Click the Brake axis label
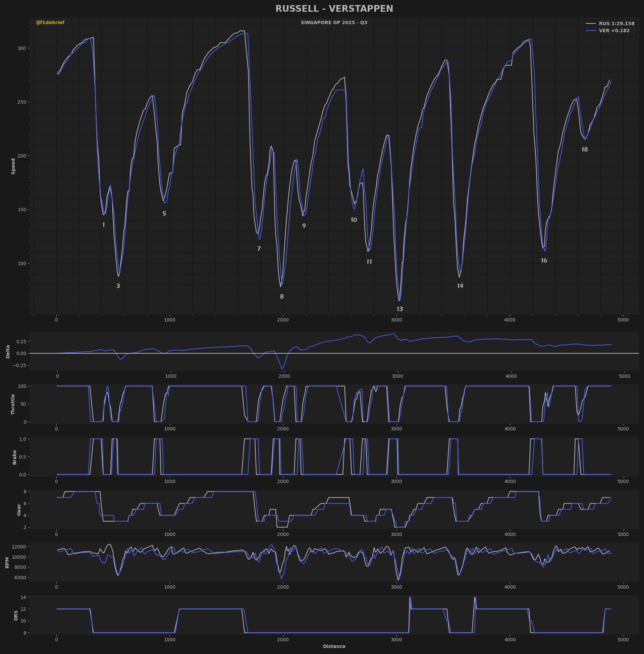 [x=14, y=457]
